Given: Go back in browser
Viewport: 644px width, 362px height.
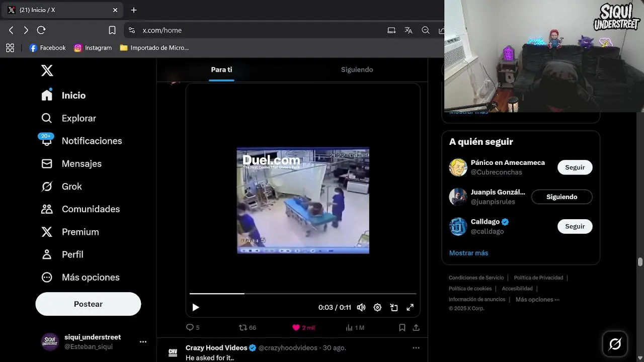Looking at the screenshot, I should point(11,30).
